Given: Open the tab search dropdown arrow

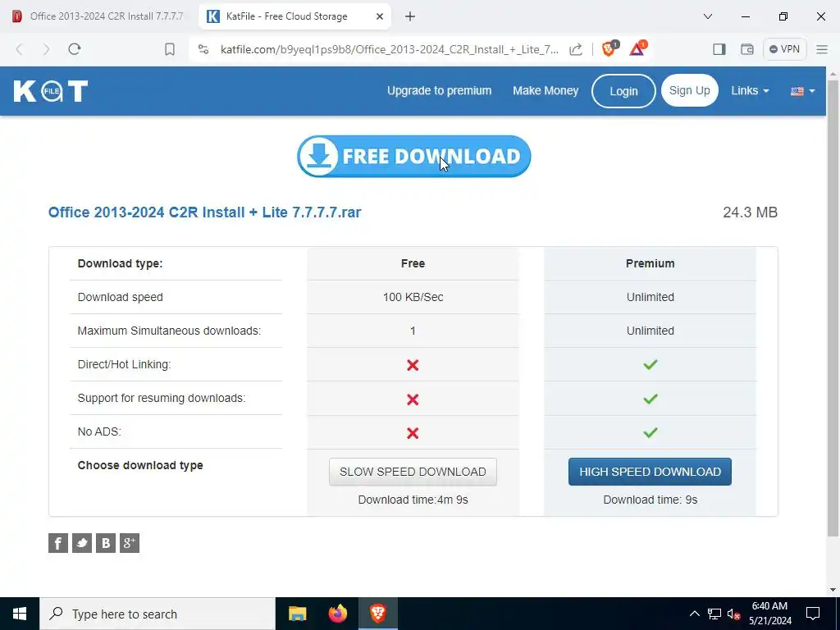Looking at the screenshot, I should pyautogui.click(x=708, y=16).
